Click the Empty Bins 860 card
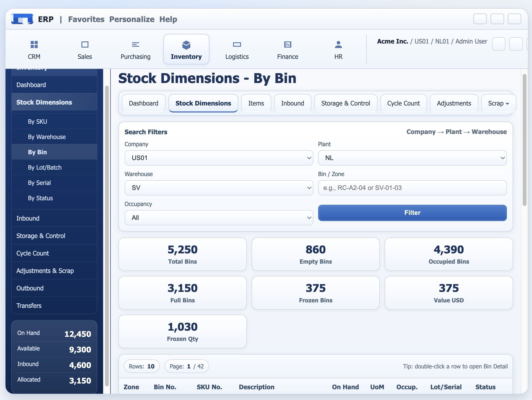Screen dimensions: 532x400 coord(316,255)
